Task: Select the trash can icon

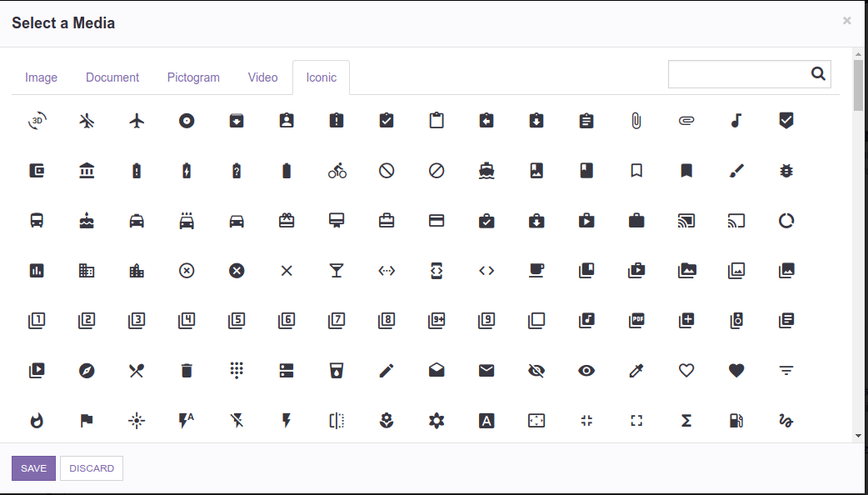Action: 187,370
